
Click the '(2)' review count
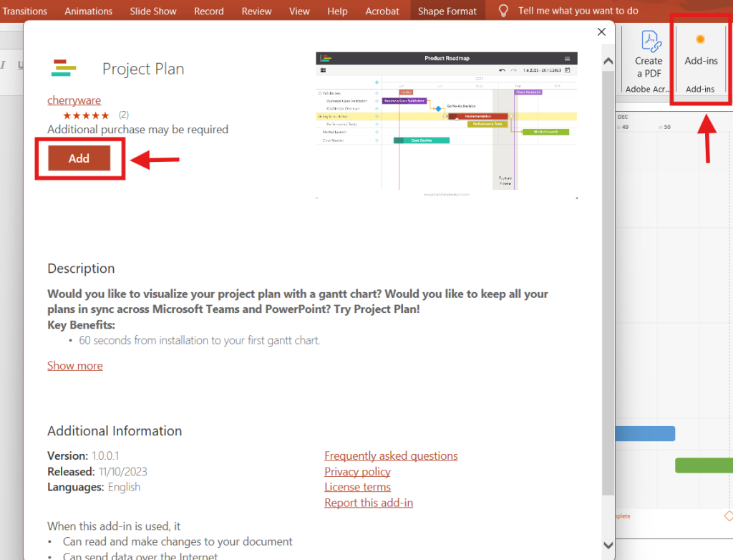point(123,115)
